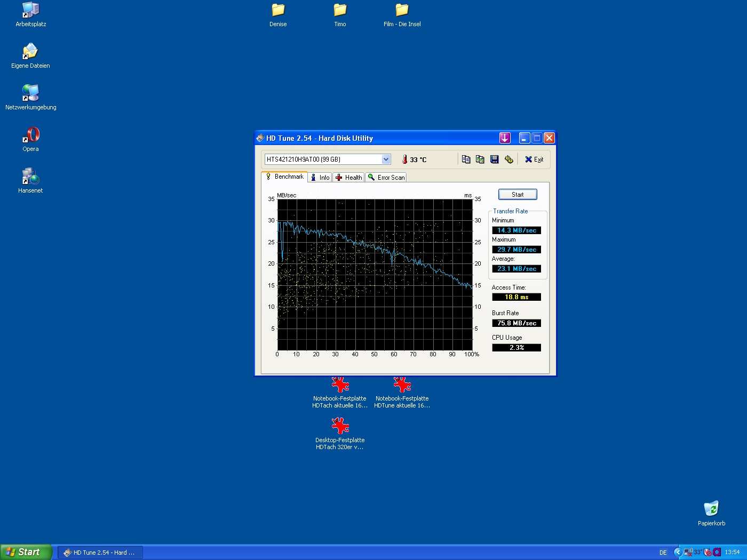Click the purple down-arrow title bar button
Image resolution: width=747 pixels, height=560 pixels.
(x=505, y=138)
